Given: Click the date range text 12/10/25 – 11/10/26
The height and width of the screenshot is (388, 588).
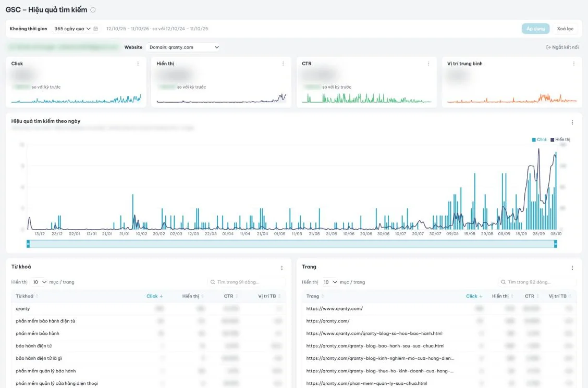Looking at the screenshot, I should tap(128, 29).
